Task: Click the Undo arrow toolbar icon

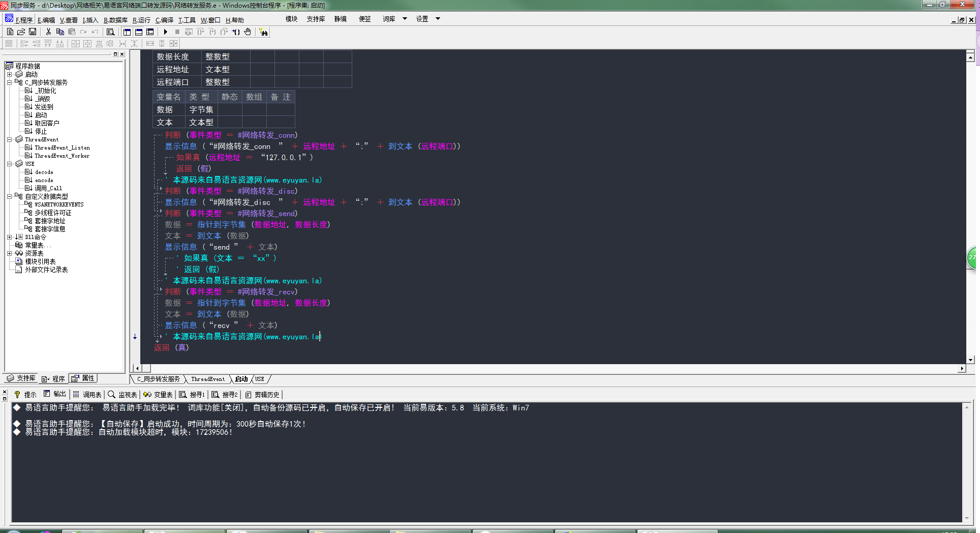Action: click(x=95, y=32)
